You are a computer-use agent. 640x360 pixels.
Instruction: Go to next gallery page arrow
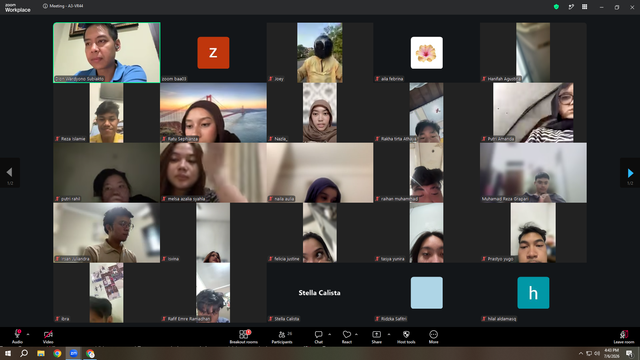(630, 173)
